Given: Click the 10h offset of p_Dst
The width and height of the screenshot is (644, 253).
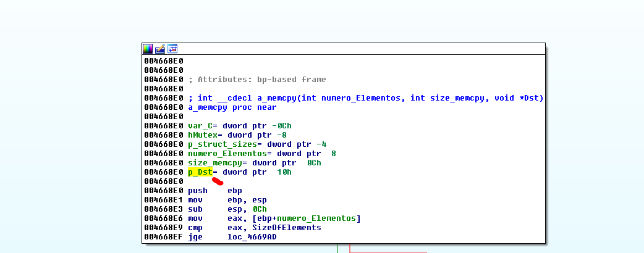Looking at the screenshot, I should tap(284, 172).
